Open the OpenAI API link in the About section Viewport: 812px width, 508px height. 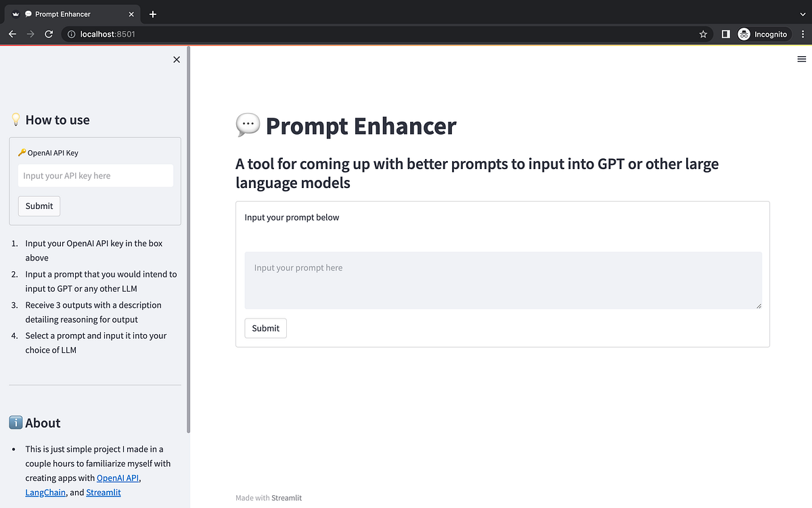(117, 478)
